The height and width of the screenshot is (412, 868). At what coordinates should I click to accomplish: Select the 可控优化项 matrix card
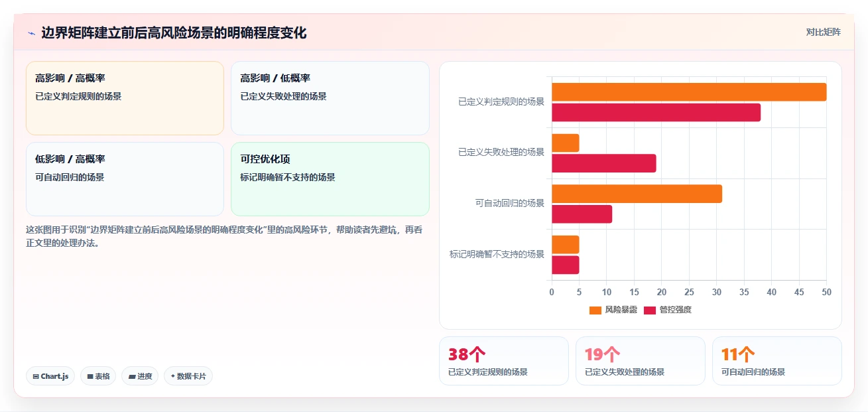click(x=330, y=179)
